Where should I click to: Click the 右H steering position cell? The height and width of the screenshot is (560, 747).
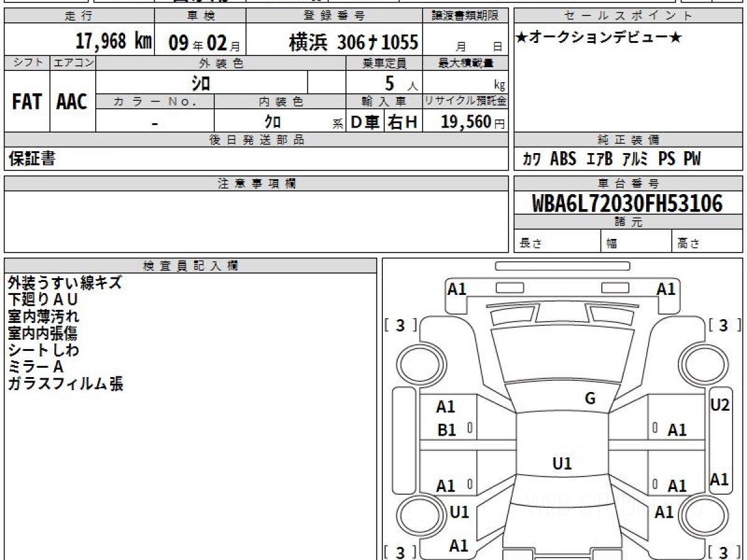point(402,123)
